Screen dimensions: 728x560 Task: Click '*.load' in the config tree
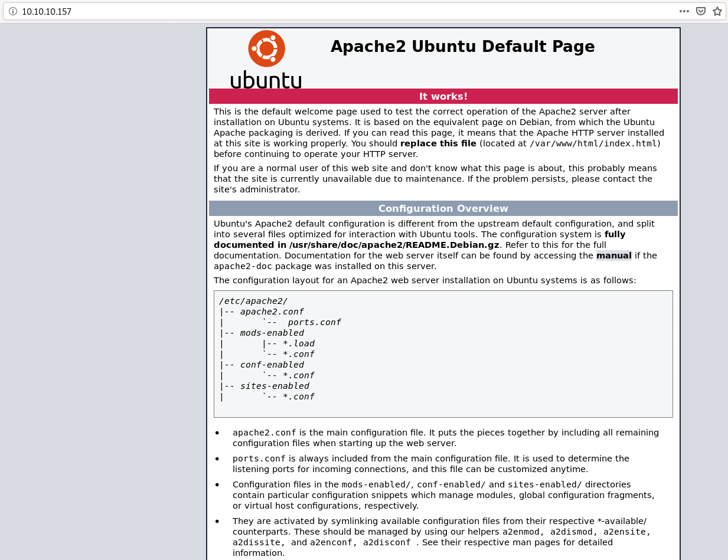click(299, 343)
